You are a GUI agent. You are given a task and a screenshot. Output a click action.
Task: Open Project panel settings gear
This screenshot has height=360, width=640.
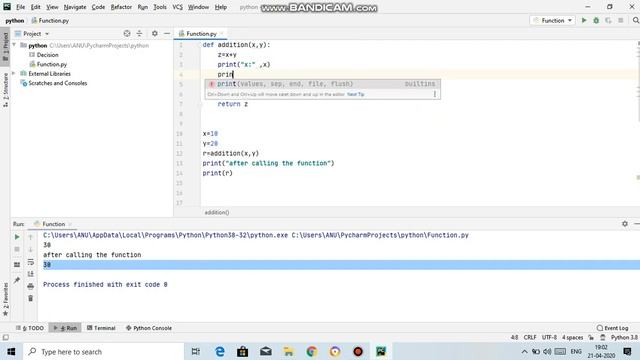pyautogui.click(x=155, y=33)
